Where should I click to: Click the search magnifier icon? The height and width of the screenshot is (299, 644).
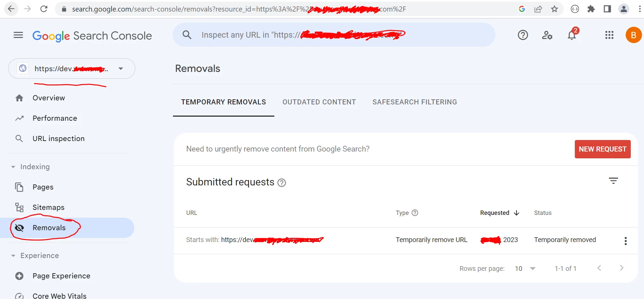(x=187, y=35)
